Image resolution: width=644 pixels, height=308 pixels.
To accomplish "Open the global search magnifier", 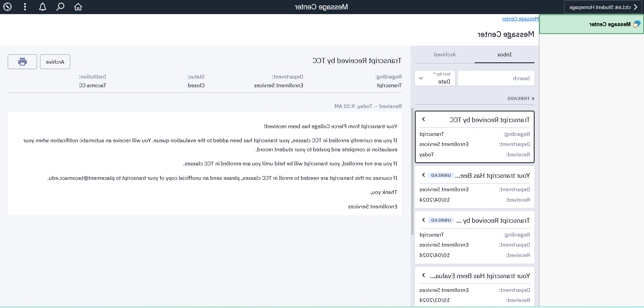I will [60, 7].
